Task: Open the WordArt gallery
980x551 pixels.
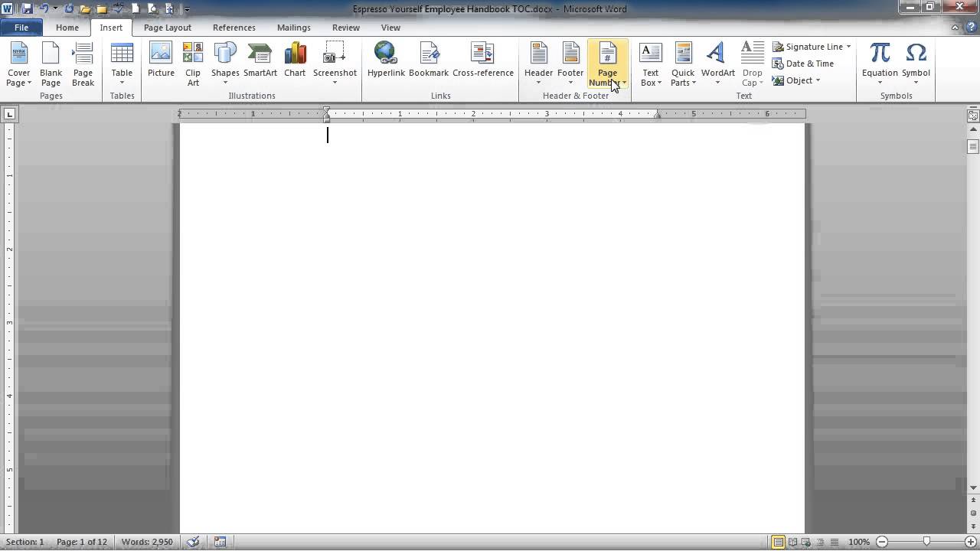Action: (717, 64)
